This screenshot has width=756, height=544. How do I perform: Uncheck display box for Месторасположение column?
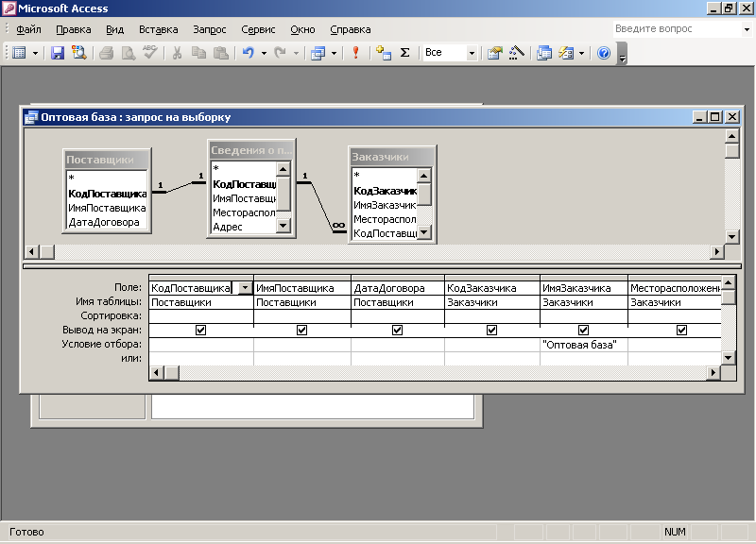[x=681, y=330]
